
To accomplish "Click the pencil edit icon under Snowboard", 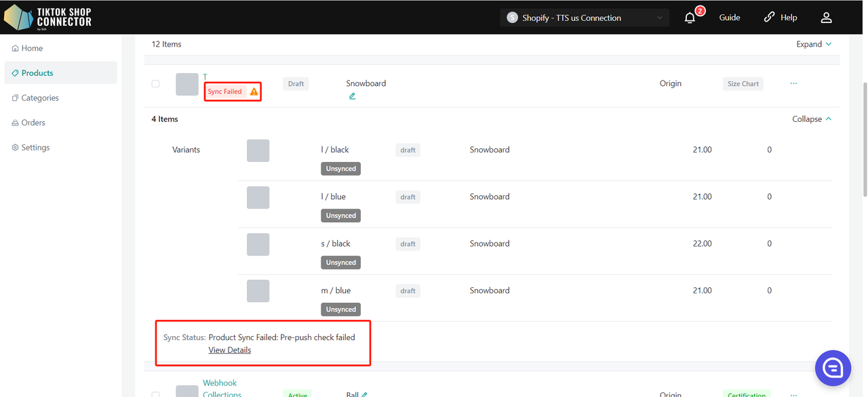I will [352, 96].
